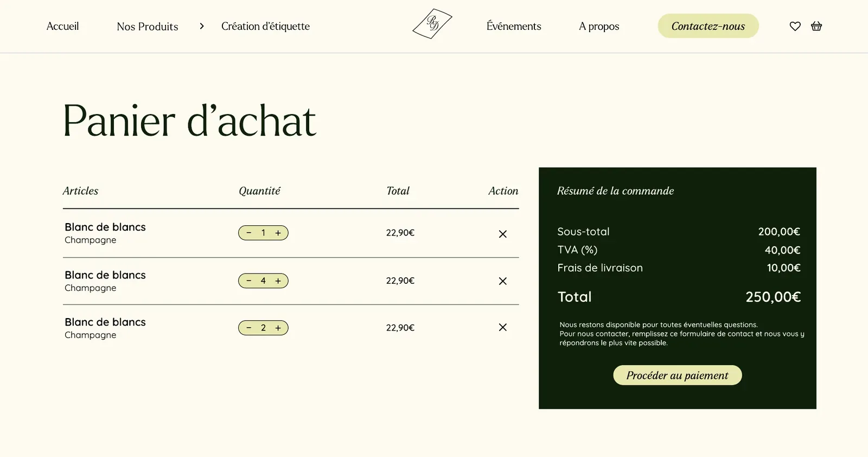Open Création d'étiquette page
Screen dimensions: 868x457
[x=265, y=26]
